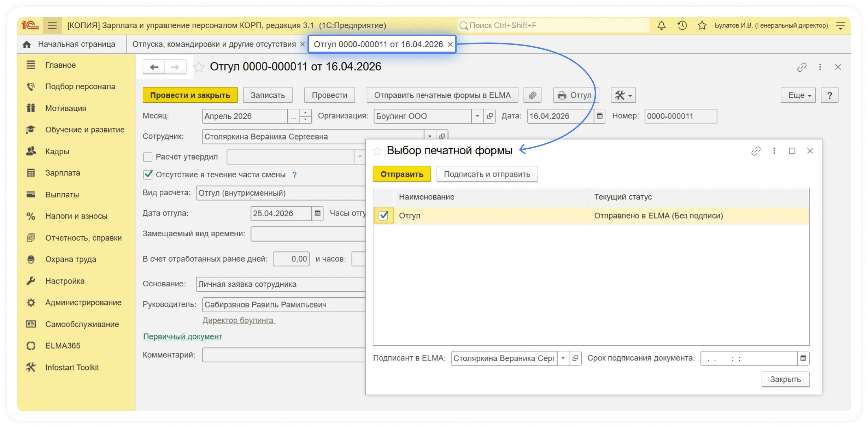Click the Срок подписания документа date field
Image resolution: width=868 pixels, height=428 pixels.
749,358
